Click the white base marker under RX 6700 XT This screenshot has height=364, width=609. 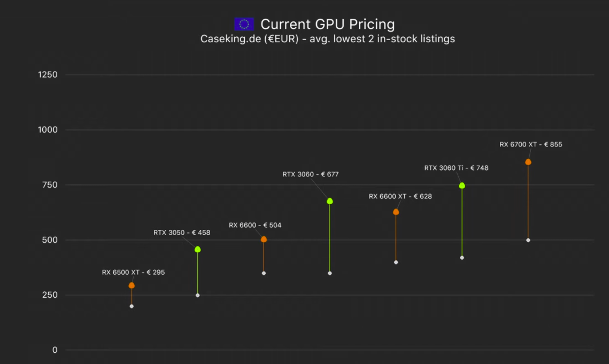click(528, 240)
